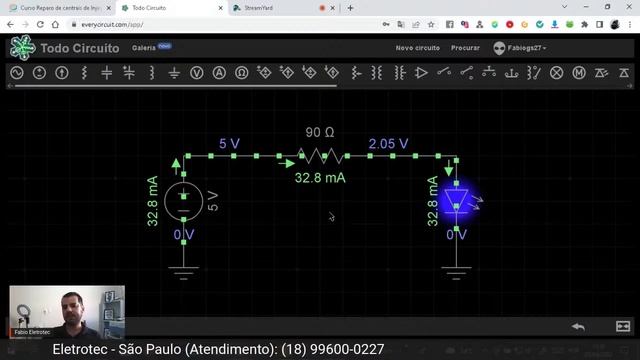Select the AC voltage source component
Image resolution: width=640 pixels, height=360 pixels.
[17, 73]
